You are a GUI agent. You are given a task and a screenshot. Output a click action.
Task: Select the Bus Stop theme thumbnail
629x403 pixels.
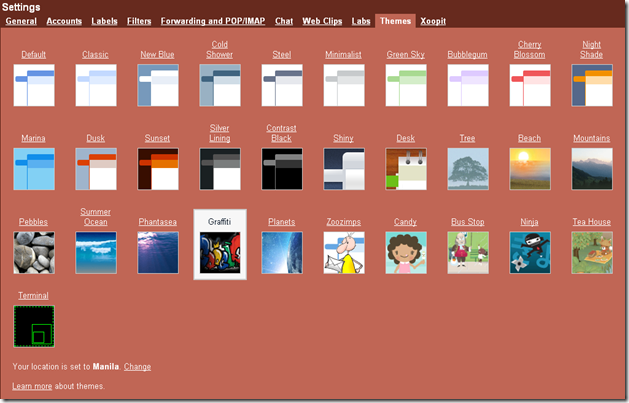click(x=468, y=253)
